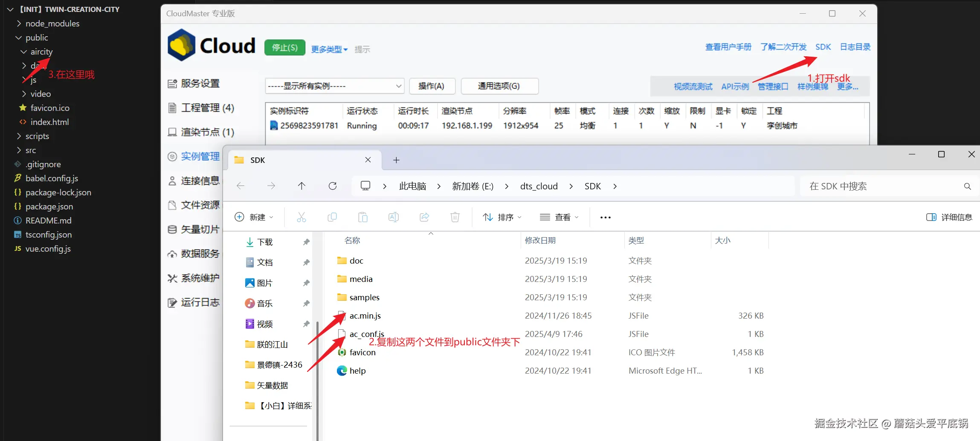Click the Rename icon in Explorer toolbar
The width and height of the screenshot is (980, 441).
coord(394,217)
